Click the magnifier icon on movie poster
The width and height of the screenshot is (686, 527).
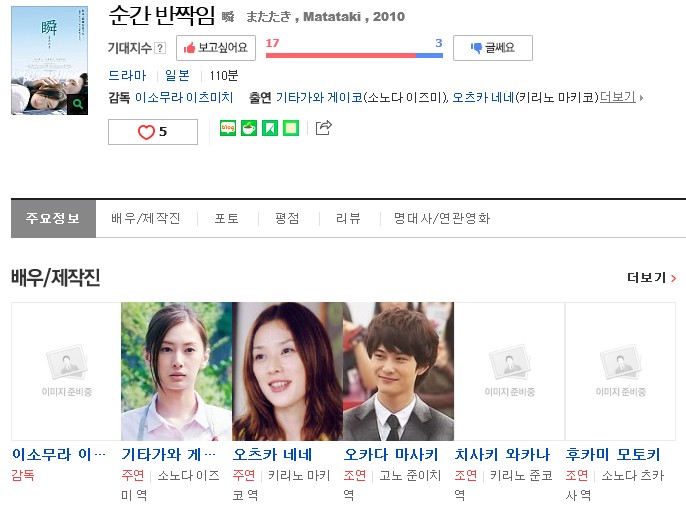[x=77, y=104]
